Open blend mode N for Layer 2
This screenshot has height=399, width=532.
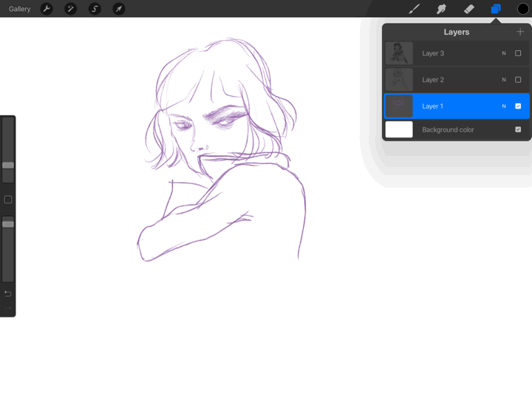[504, 80]
